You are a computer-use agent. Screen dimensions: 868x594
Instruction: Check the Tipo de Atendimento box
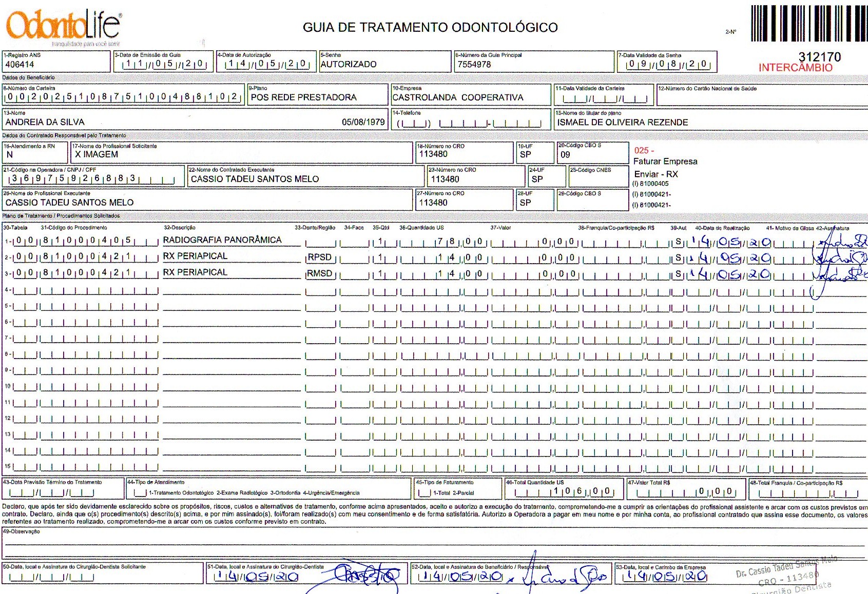tap(140, 493)
